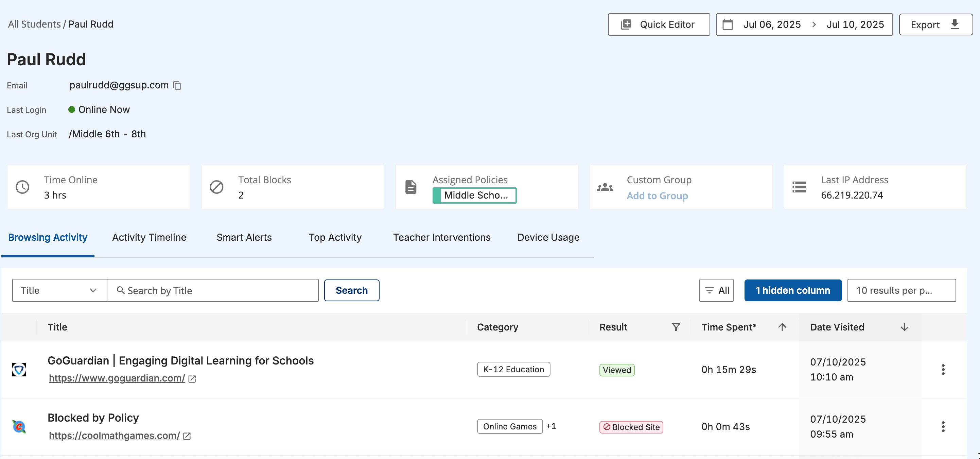Click the 0h 15m 29s time spent value

pos(729,369)
